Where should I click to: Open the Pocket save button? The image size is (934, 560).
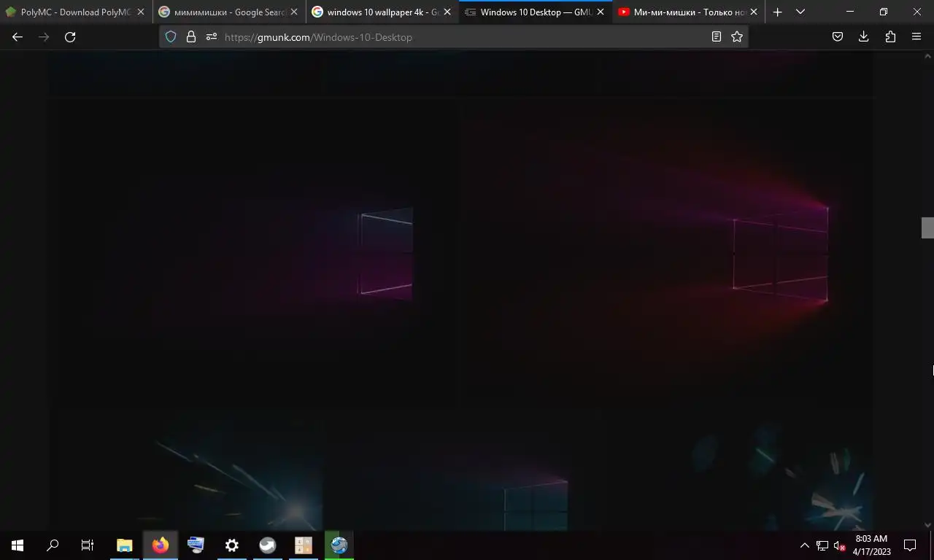838,37
